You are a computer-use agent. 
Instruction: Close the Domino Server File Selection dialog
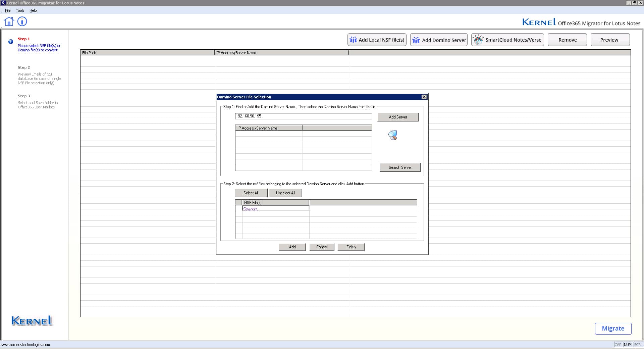coord(424,97)
